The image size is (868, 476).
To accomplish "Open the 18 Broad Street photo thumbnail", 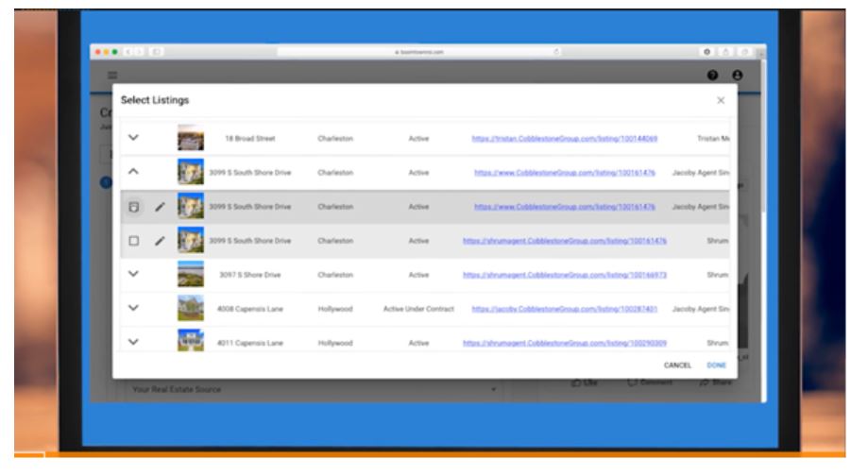I will (x=191, y=138).
